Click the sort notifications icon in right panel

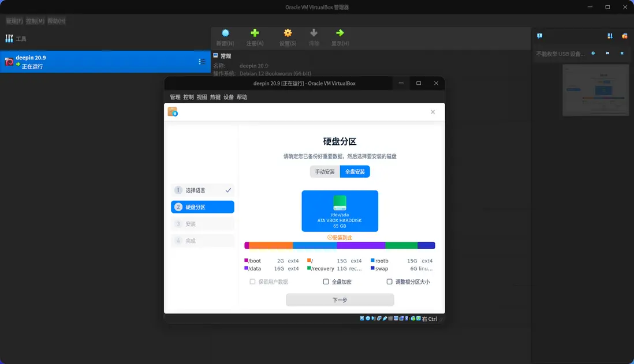pos(610,36)
